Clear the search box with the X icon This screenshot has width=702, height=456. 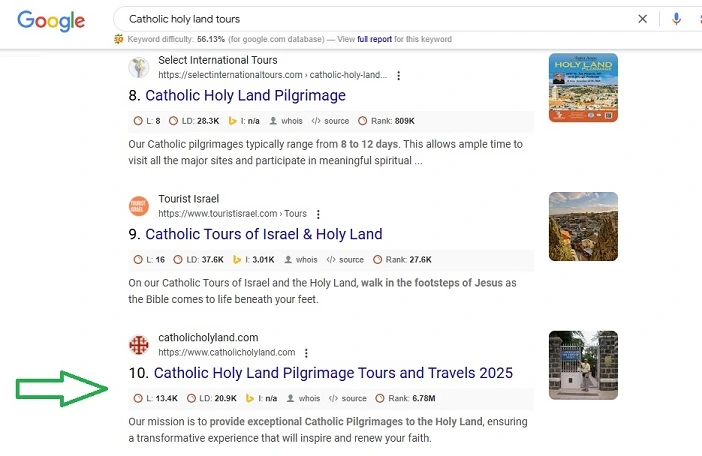coord(642,19)
